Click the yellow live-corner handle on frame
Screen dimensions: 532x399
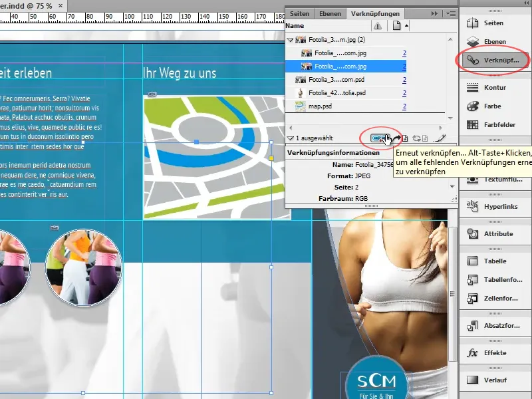pyautogui.click(x=271, y=158)
